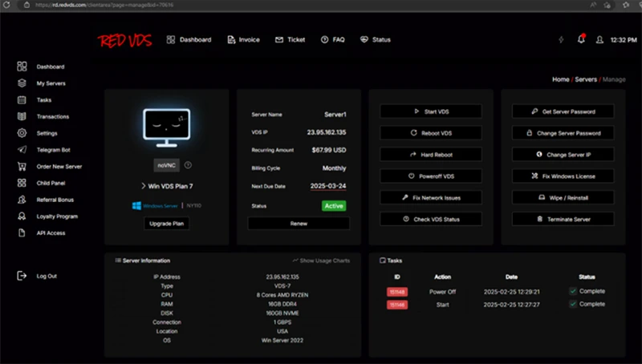
Task: Click the help icon beside noVNC
Action: click(x=188, y=165)
